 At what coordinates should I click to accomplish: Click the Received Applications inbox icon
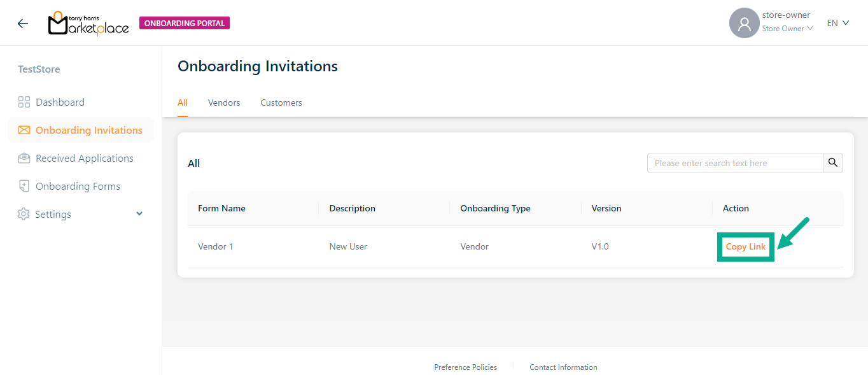(x=24, y=159)
